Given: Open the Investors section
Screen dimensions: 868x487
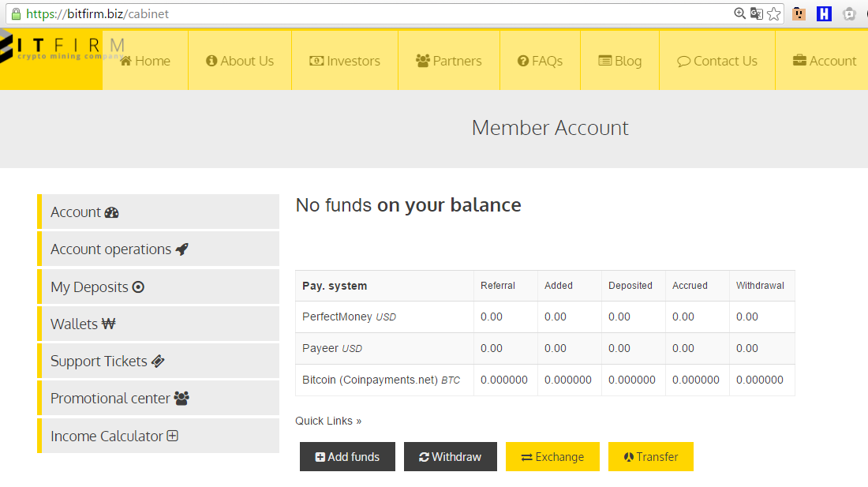Looking at the screenshot, I should [344, 61].
